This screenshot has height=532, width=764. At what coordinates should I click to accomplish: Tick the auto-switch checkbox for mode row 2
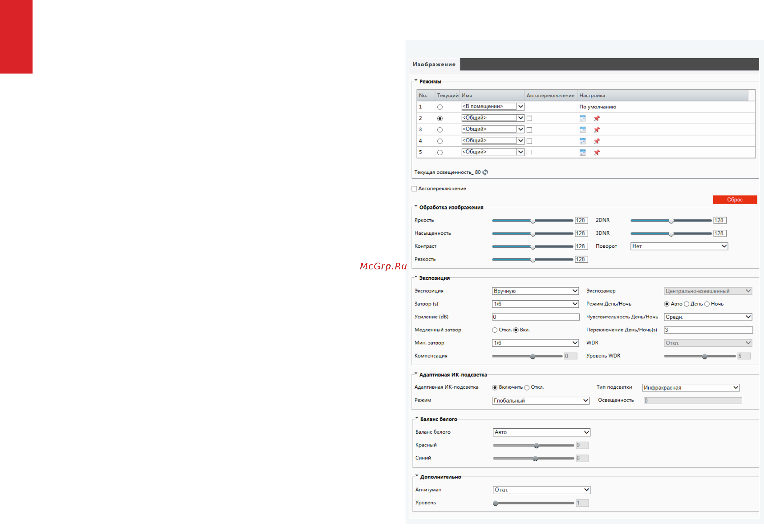click(x=529, y=118)
